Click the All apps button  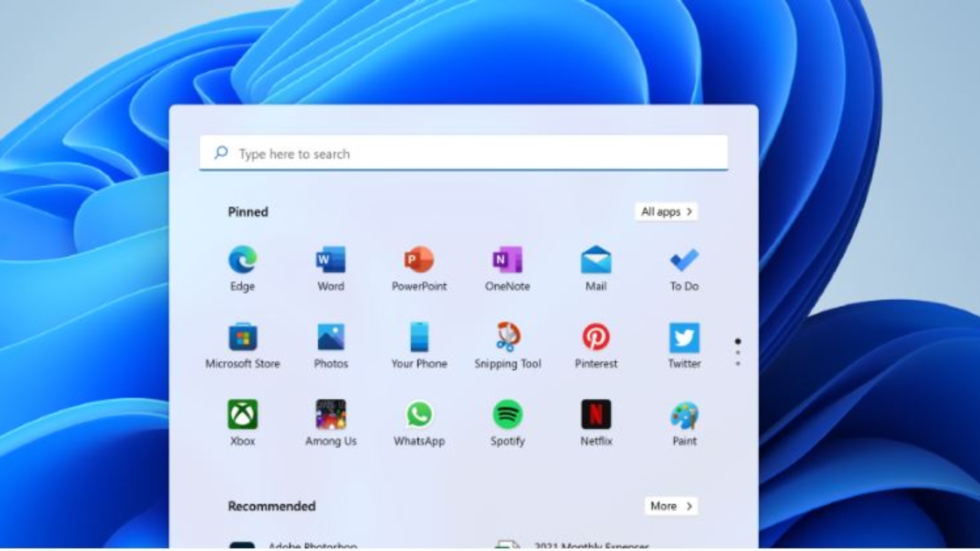coord(666,212)
